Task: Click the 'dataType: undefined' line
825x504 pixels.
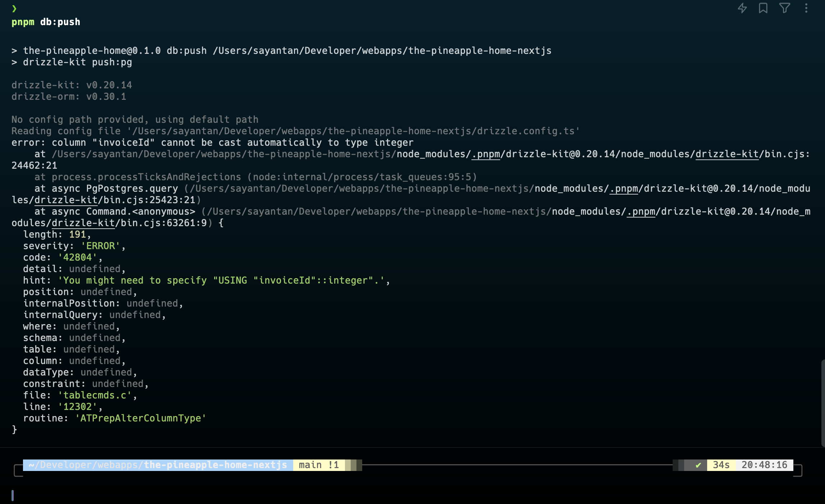Action: pyautogui.click(x=80, y=372)
